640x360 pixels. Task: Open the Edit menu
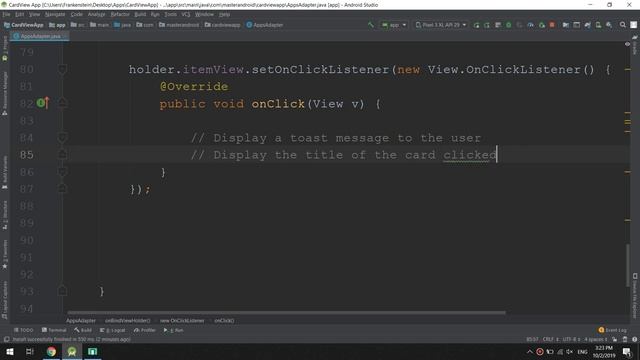coord(20,14)
